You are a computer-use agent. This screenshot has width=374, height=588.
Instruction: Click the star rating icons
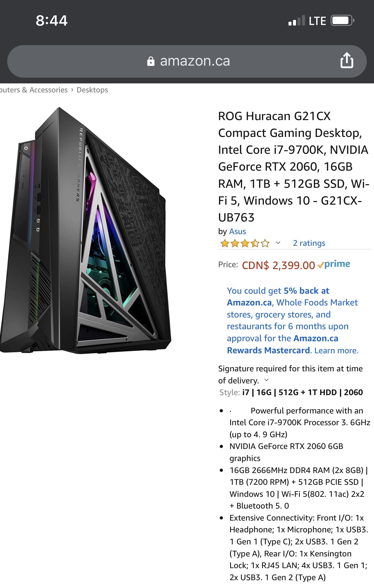click(x=245, y=243)
